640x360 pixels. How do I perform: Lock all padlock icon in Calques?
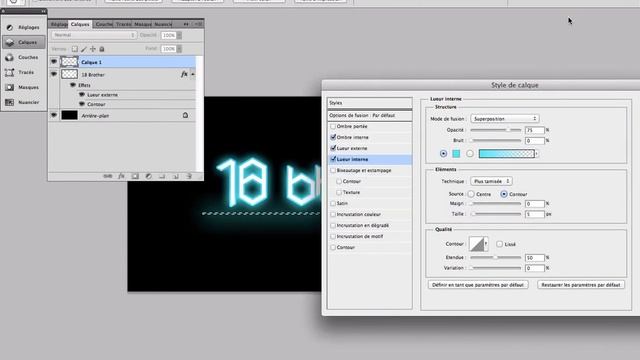pos(102,49)
